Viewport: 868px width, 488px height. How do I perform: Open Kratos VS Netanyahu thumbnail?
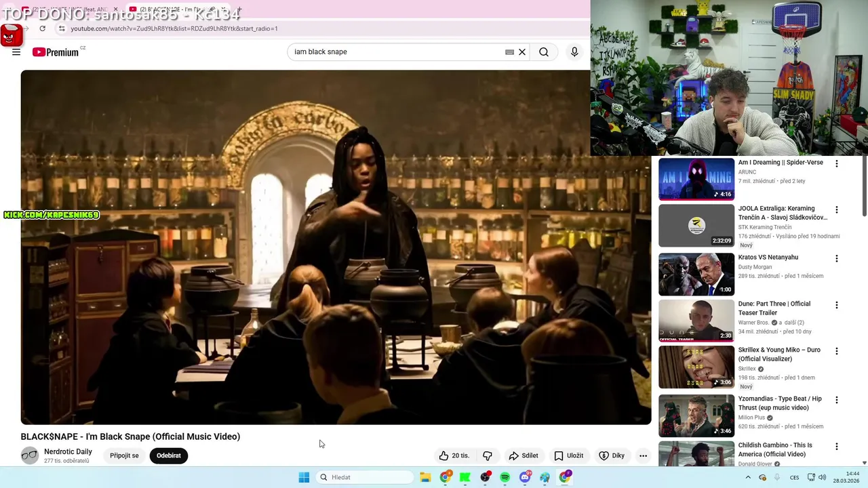pos(696,274)
